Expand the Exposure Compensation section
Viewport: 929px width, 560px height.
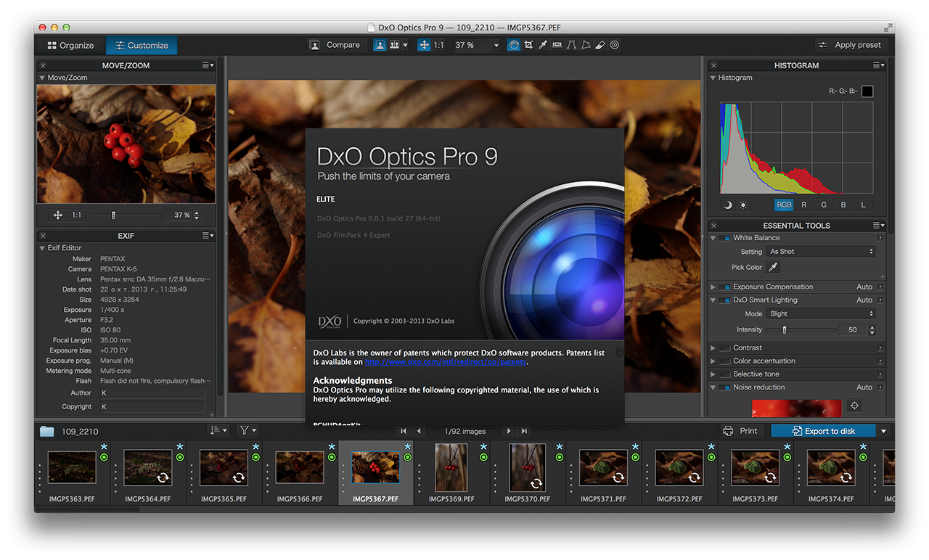coord(713,287)
